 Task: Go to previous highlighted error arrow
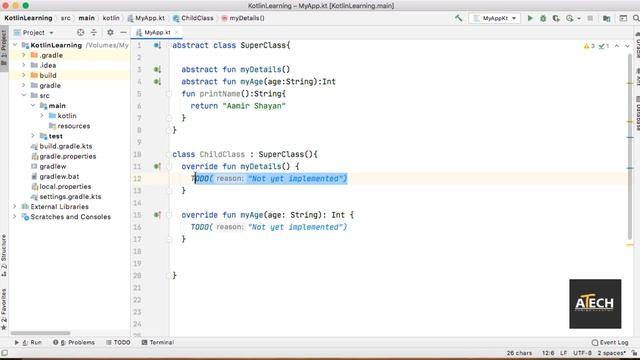[x=617, y=46]
